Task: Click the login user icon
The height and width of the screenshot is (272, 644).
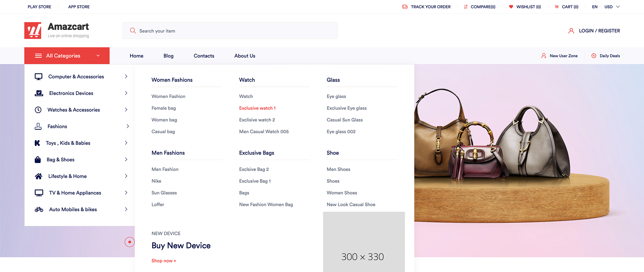Action: (x=571, y=31)
